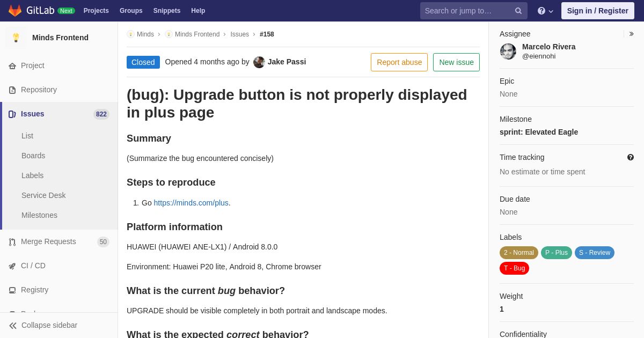Click the Minds breadcrumb avatar icon

[130, 34]
